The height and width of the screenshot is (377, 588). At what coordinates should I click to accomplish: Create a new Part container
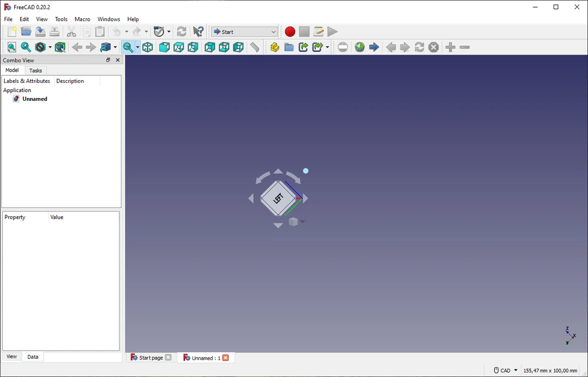click(274, 47)
